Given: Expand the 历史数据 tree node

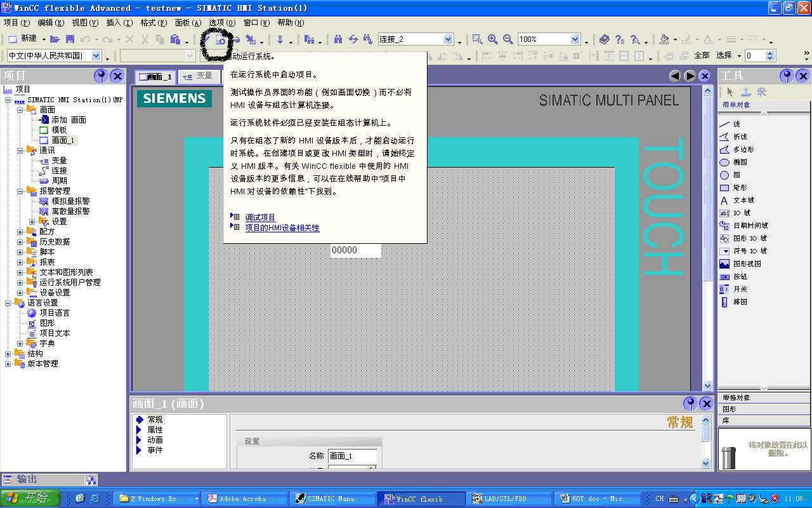Looking at the screenshot, I should (x=20, y=242).
